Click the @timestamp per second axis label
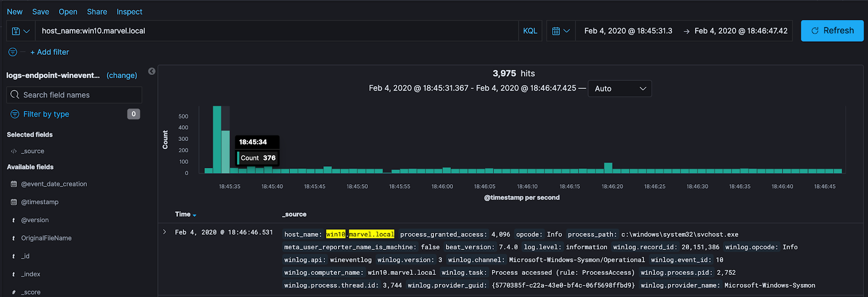868x297 pixels. 522,198
